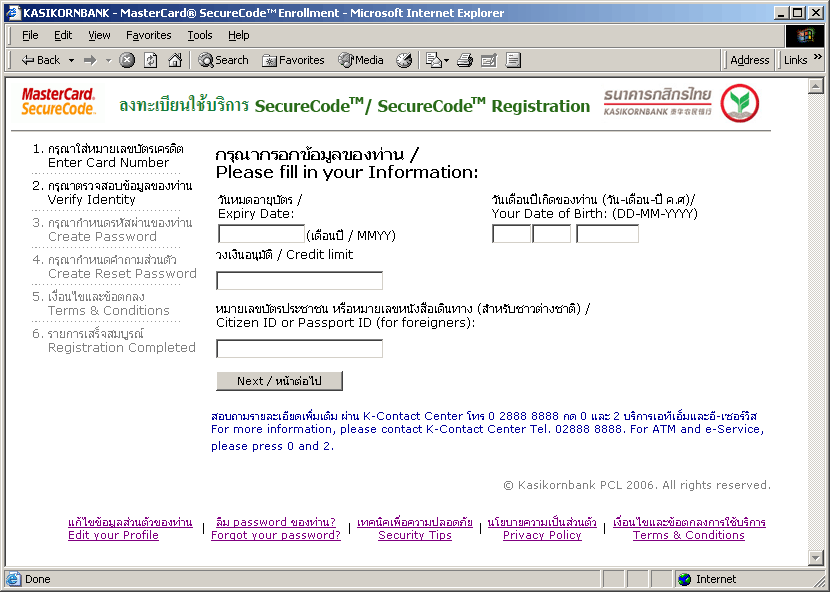Click the Credit limit input field
Image resolution: width=830 pixels, height=592 pixels.
[x=300, y=281]
